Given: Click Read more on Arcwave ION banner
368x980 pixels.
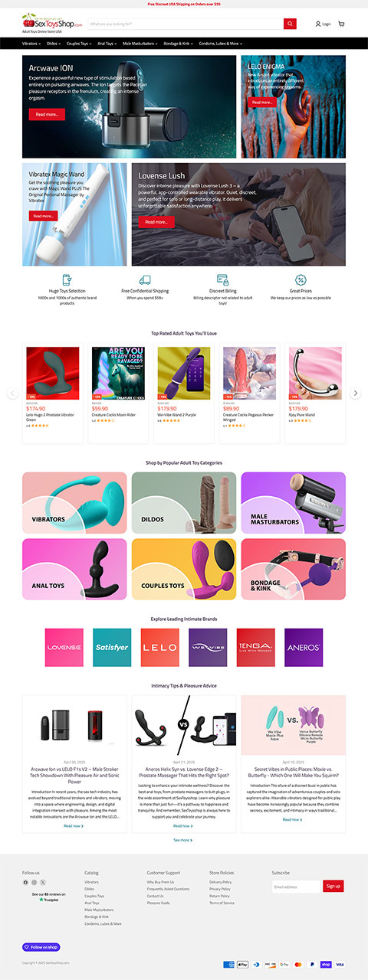Looking at the screenshot, I should (x=47, y=114).
